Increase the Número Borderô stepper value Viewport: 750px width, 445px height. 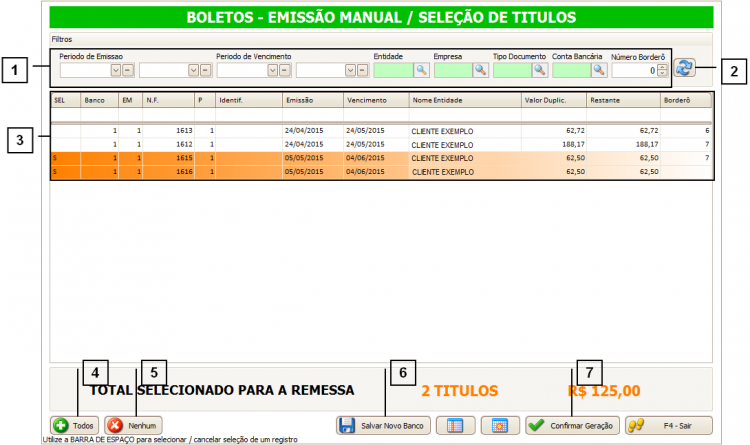[x=661, y=67]
